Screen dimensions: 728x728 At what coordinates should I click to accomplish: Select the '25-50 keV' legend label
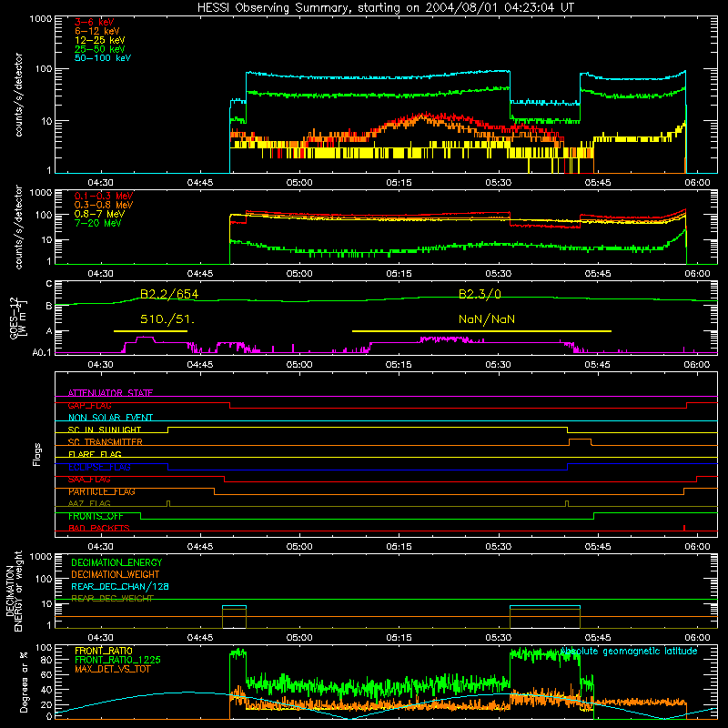pos(100,49)
